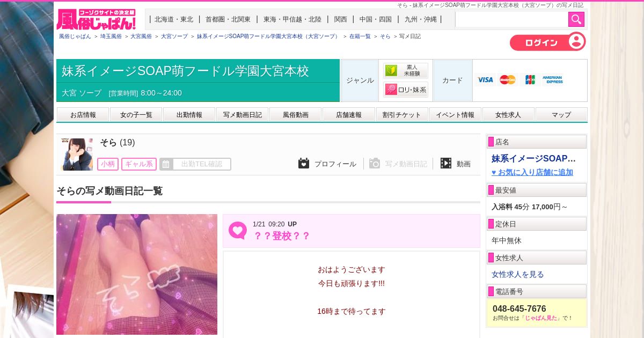Select the 関西 region menu

[x=340, y=19]
